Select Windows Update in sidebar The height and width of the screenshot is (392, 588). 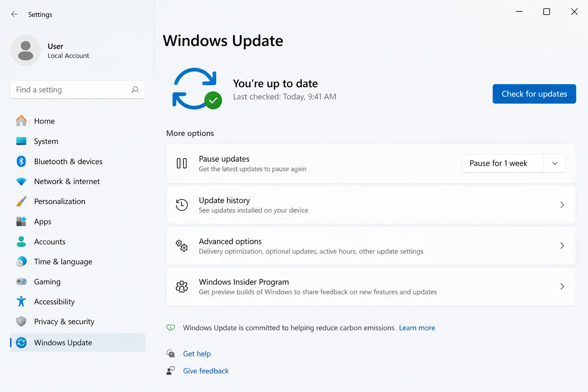click(x=78, y=343)
